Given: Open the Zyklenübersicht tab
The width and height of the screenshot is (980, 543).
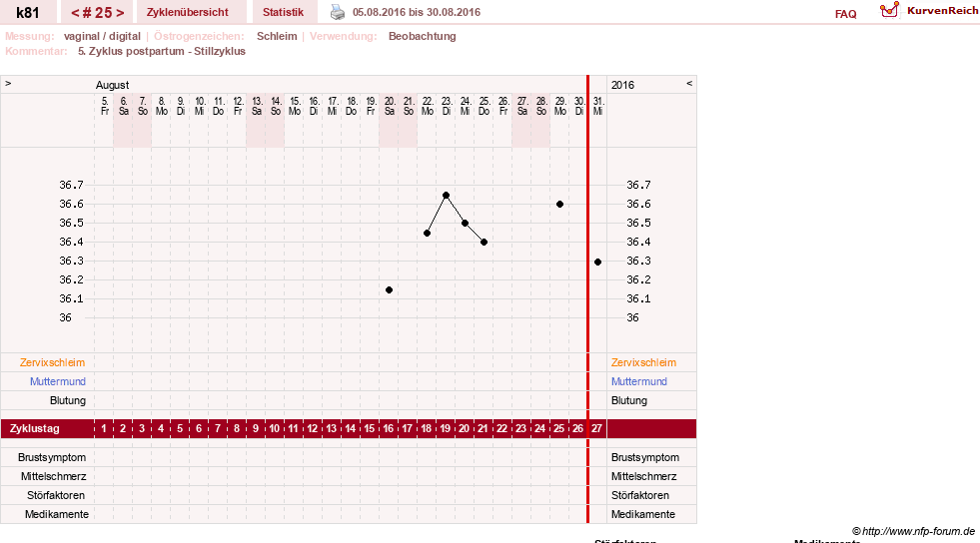Looking at the screenshot, I should 188,12.
